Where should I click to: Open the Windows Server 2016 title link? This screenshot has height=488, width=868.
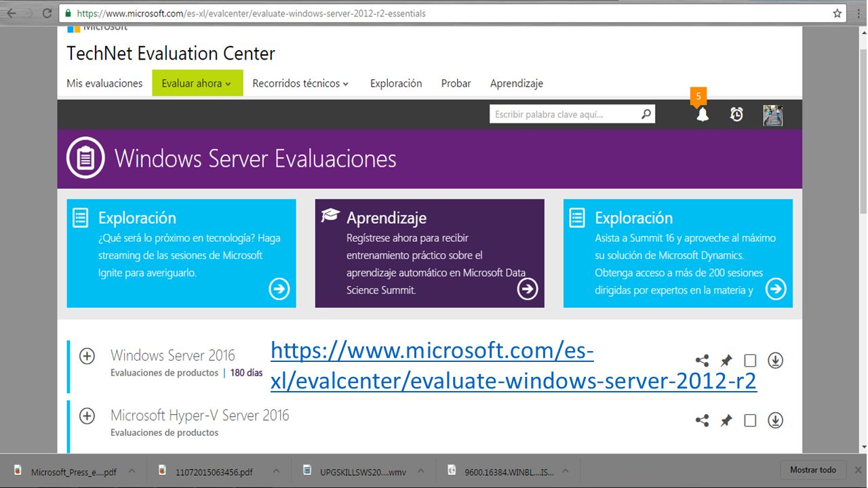pos(173,355)
